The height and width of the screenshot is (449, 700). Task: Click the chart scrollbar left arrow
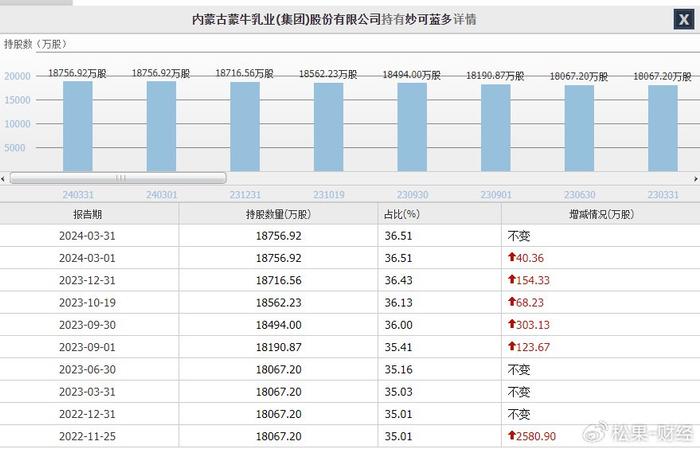pos(3,179)
